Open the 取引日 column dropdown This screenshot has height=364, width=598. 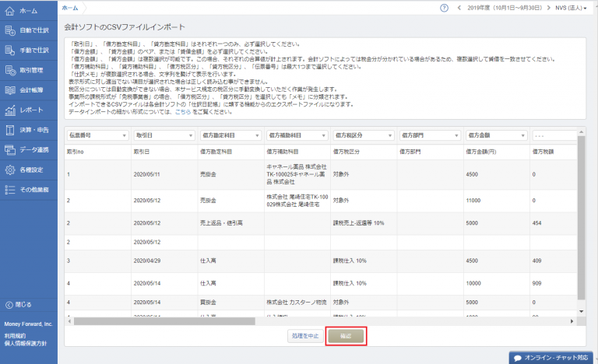tap(164, 135)
